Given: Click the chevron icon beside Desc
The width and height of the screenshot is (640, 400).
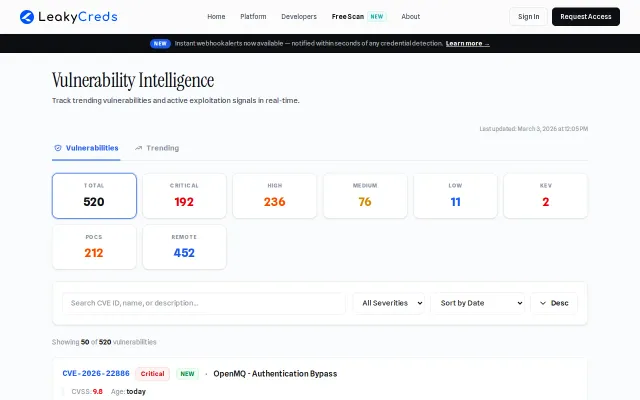Looking at the screenshot, I should click(543, 303).
